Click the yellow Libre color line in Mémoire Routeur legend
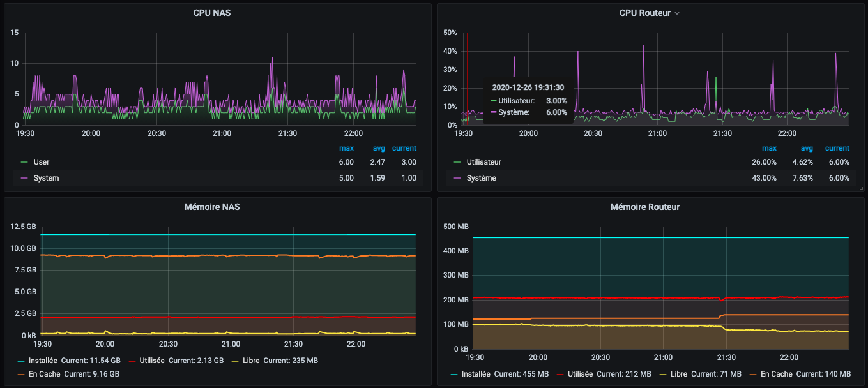This screenshot has height=388, width=868. [664, 374]
